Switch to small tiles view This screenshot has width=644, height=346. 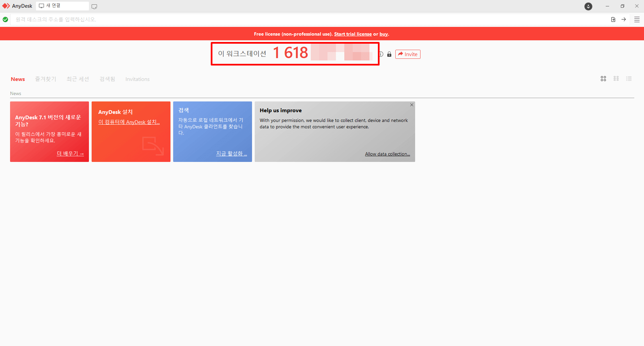point(616,79)
